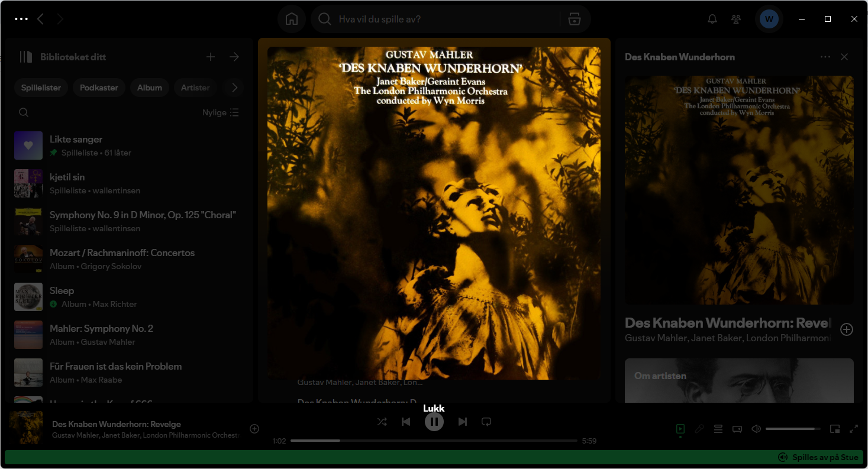
Task: Open the Home page icon
Action: 292,19
